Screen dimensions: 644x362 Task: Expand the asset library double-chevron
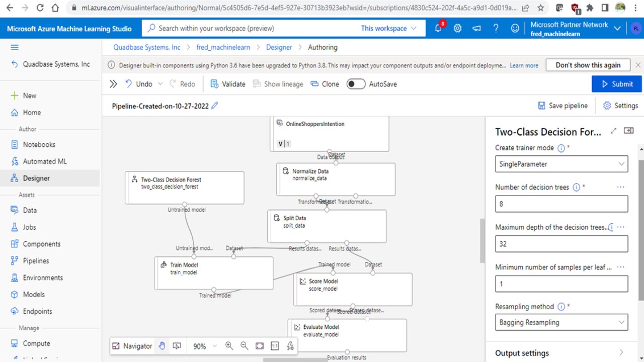(x=113, y=84)
